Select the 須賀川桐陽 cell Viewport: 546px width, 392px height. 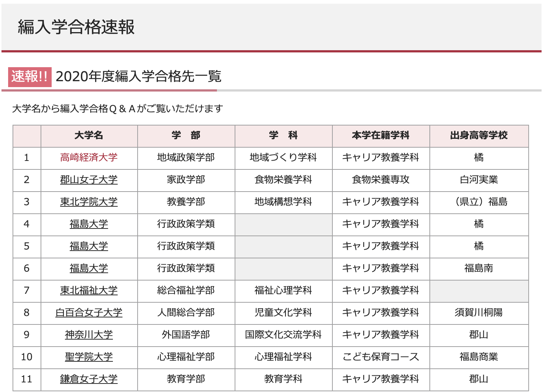pos(479,313)
